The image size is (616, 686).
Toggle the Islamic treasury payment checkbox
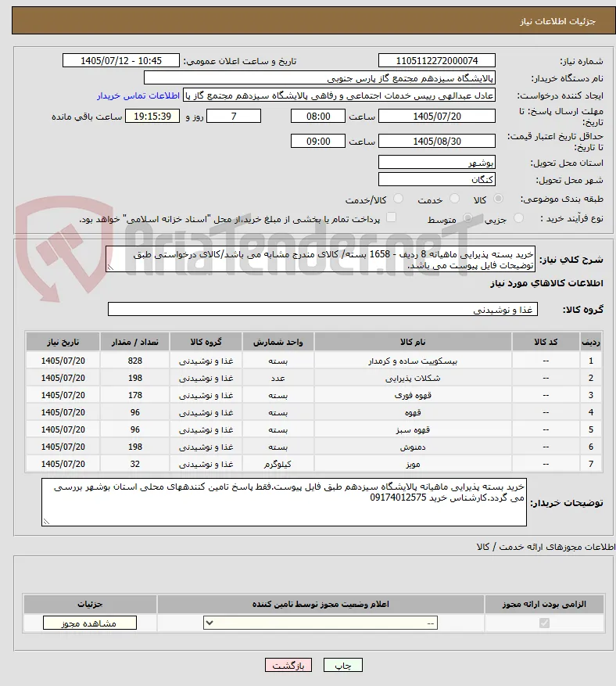(x=392, y=217)
